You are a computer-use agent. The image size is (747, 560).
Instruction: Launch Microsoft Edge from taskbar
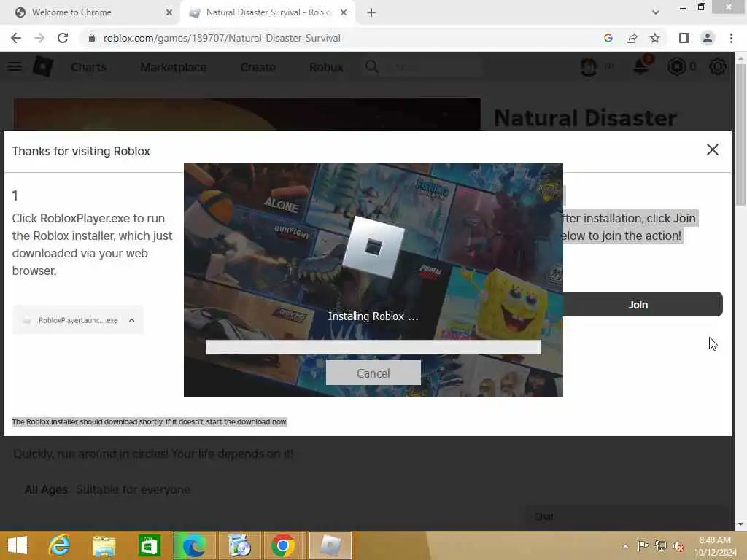click(194, 545)
